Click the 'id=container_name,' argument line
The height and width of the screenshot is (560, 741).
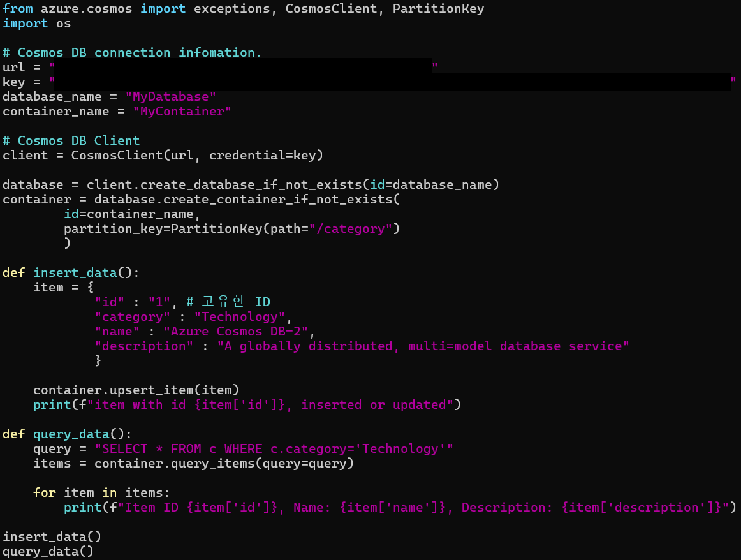[x=133, y=214]
